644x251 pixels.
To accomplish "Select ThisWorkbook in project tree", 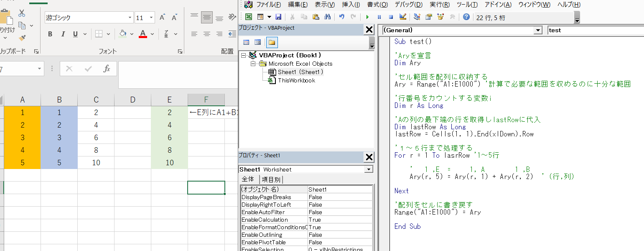I will [x=296, y=80].
